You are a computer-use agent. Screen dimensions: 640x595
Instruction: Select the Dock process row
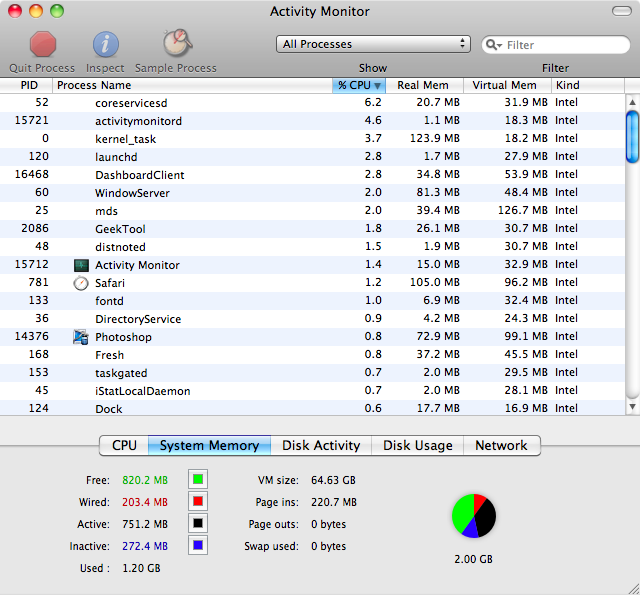point(312,408)
